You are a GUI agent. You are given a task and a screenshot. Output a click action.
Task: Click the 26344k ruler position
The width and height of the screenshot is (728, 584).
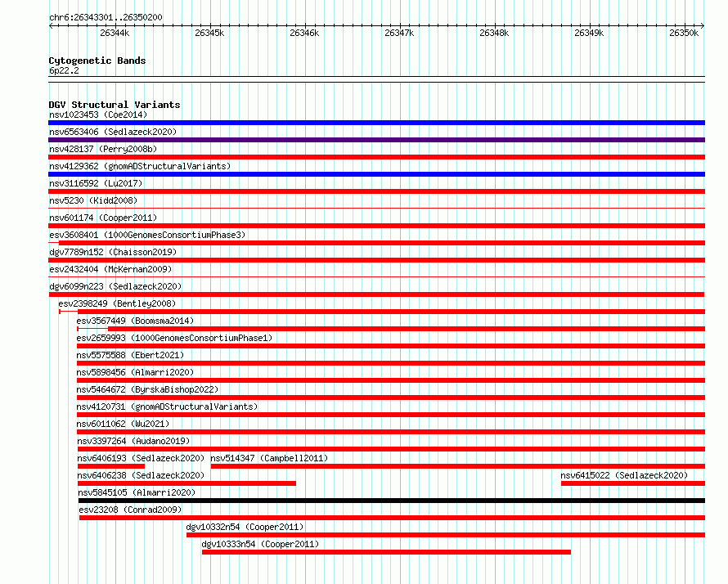pyautogui.click(x=115, y=33)
